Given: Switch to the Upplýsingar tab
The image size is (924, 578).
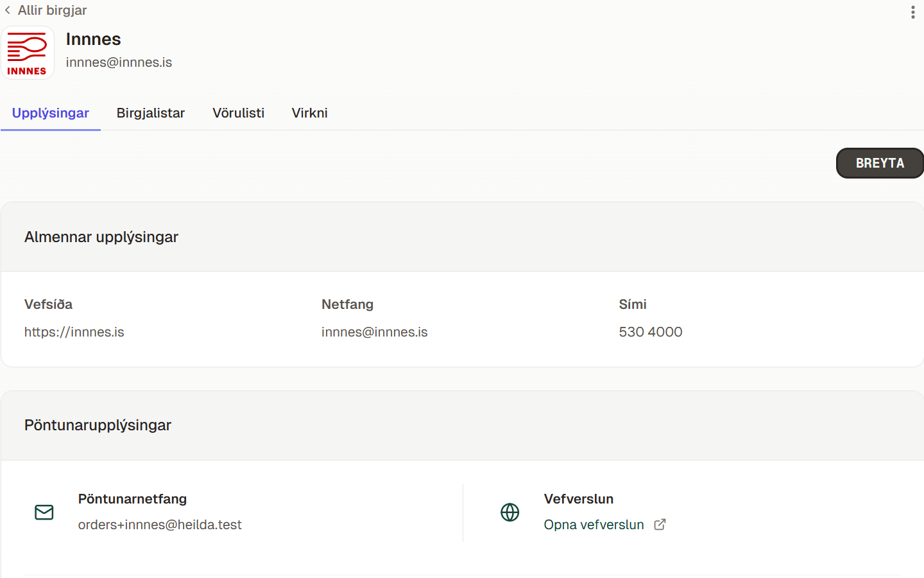Looking at the screenshot, I should click(51, 113).
